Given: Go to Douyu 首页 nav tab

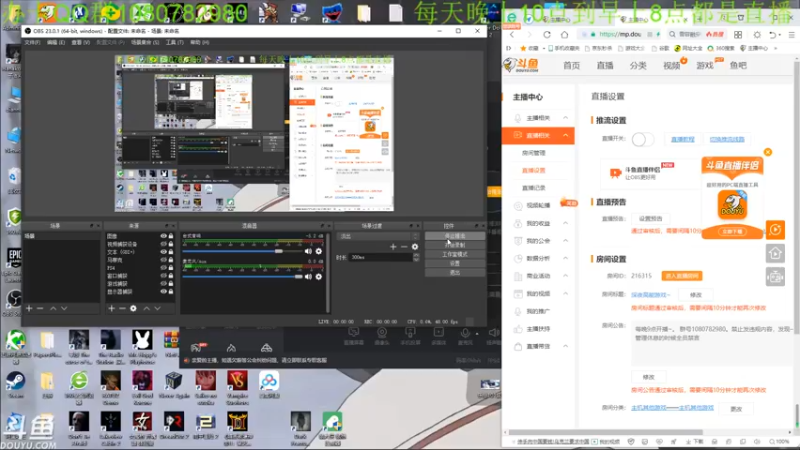Looking at the screenshot, I should [x=571, y=65].
